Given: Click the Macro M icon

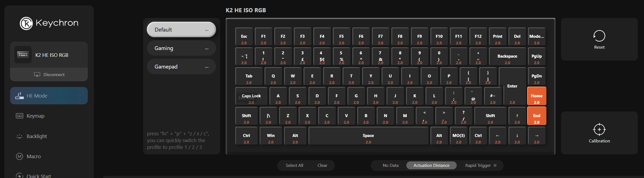Looking at the screenshot, I should [20, 156].
